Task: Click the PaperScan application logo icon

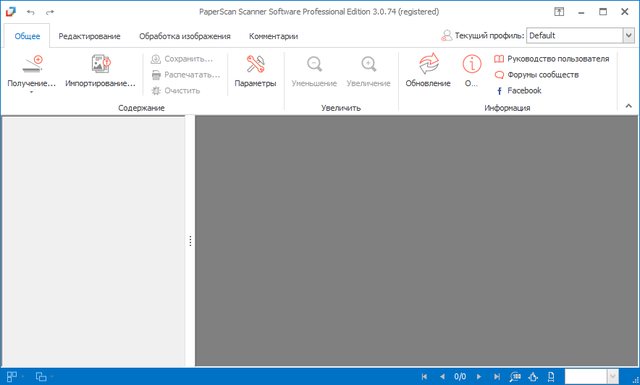Action: point(10,12)
